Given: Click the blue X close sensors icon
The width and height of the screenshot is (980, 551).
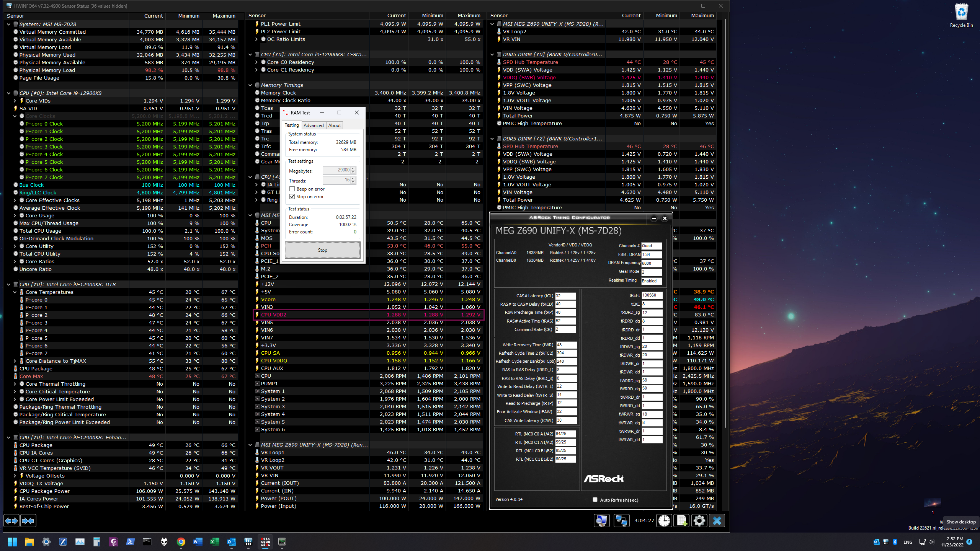Looking at the screenshot, I should click(x=717, y=521).
